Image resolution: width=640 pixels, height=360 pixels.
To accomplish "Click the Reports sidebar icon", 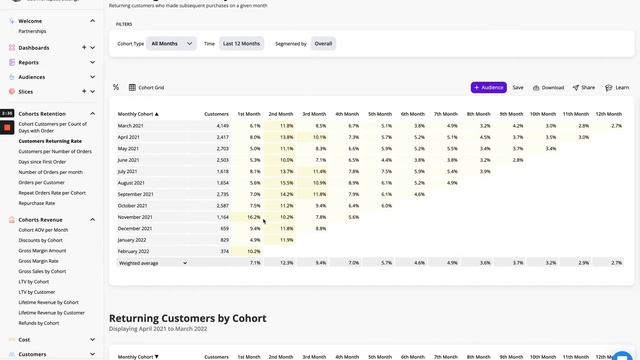I will (x=11, y=62).
